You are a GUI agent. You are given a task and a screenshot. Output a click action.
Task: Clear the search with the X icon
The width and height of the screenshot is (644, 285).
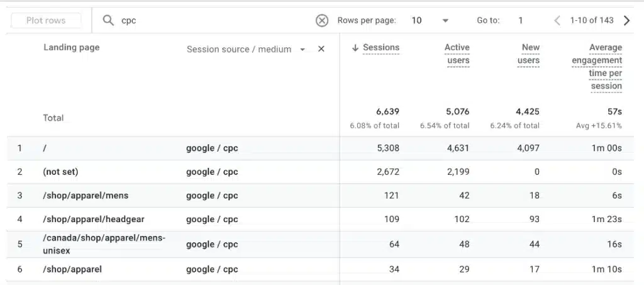322,21
